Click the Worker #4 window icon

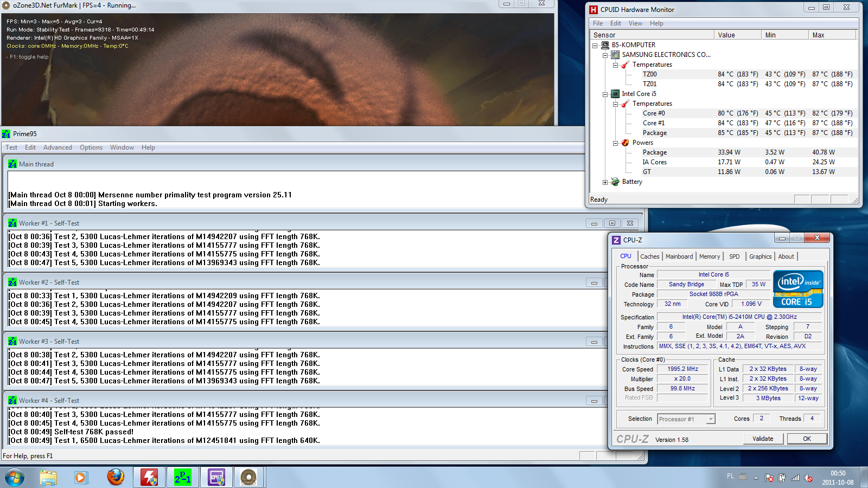(12, 400)
